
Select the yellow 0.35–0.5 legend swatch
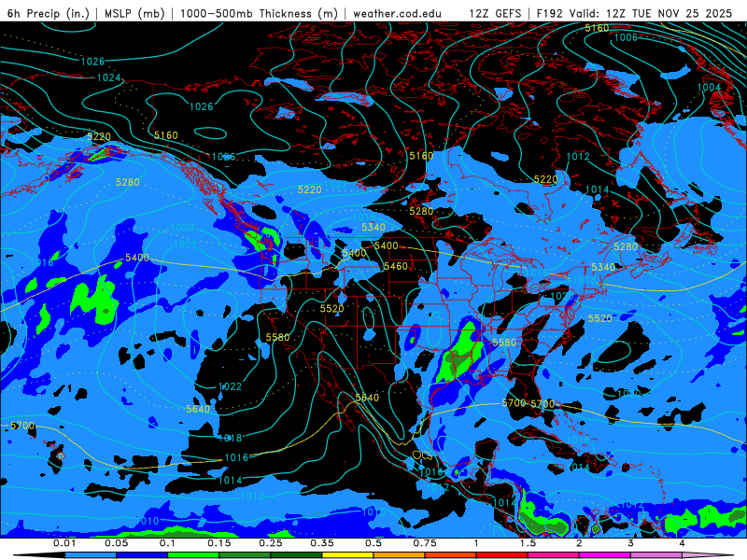tap(347, 555)
